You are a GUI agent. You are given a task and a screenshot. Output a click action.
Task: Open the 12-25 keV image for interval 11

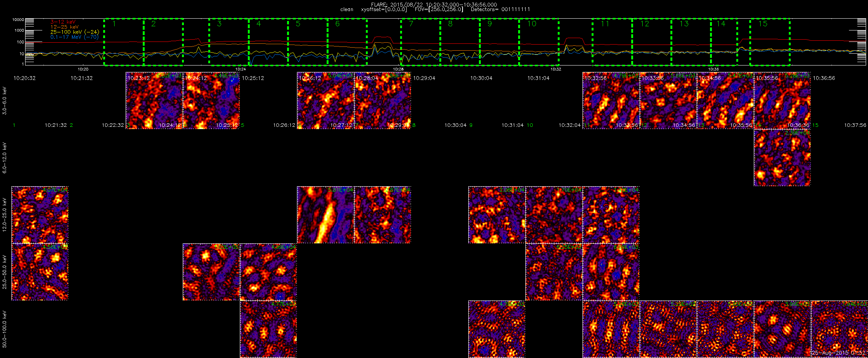(x=611, y=215)
